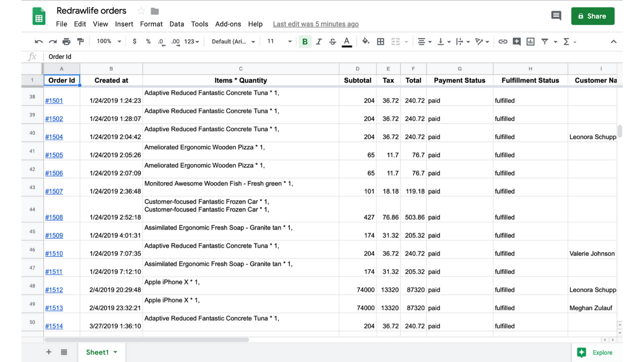Create a filter with the Filter icon
This screenshot has width=644, height=362.
(544, 41)
